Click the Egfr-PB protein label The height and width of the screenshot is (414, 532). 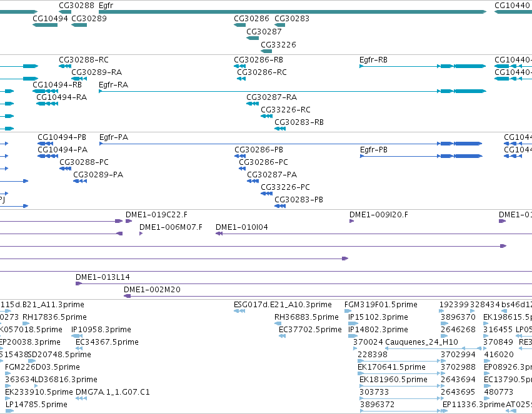point(374,150)
